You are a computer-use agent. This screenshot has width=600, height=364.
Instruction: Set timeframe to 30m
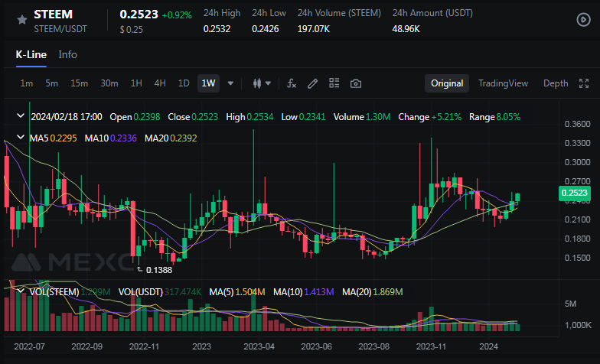[109, 83]
